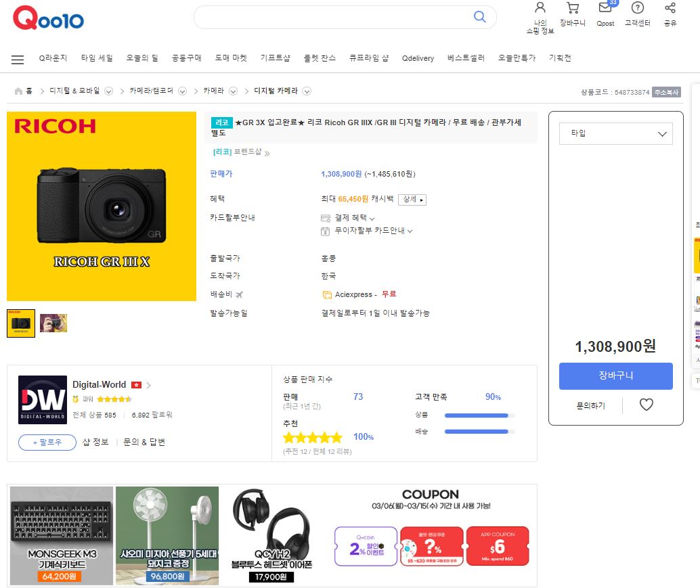Viewport: 700px width, 588px height.
Task: Open 오늘만특가 menu item
Action: [517, 58]
